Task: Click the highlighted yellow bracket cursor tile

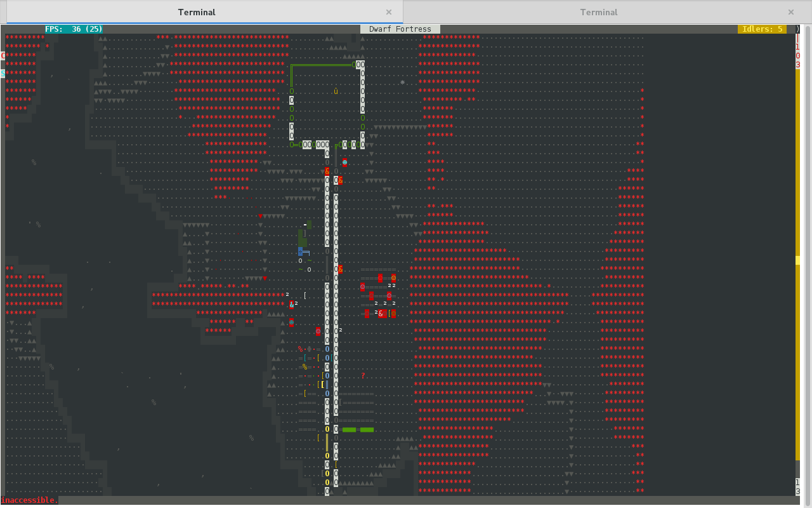Action: [323, 385]
